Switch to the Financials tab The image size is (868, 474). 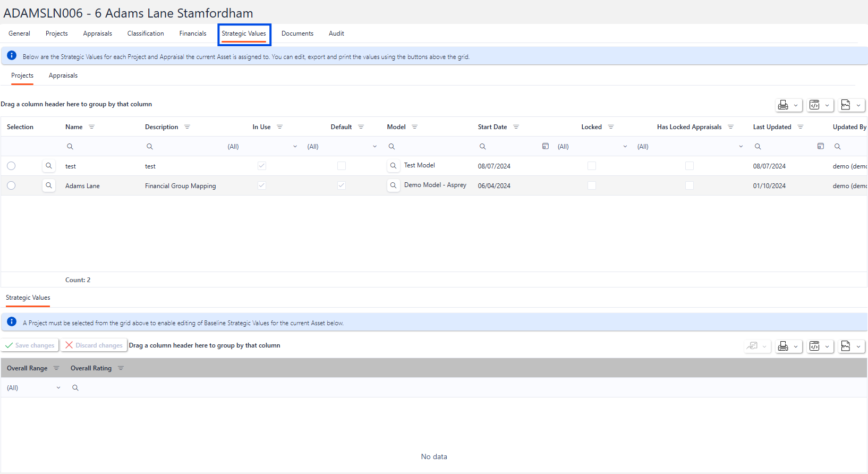(193, 33)
